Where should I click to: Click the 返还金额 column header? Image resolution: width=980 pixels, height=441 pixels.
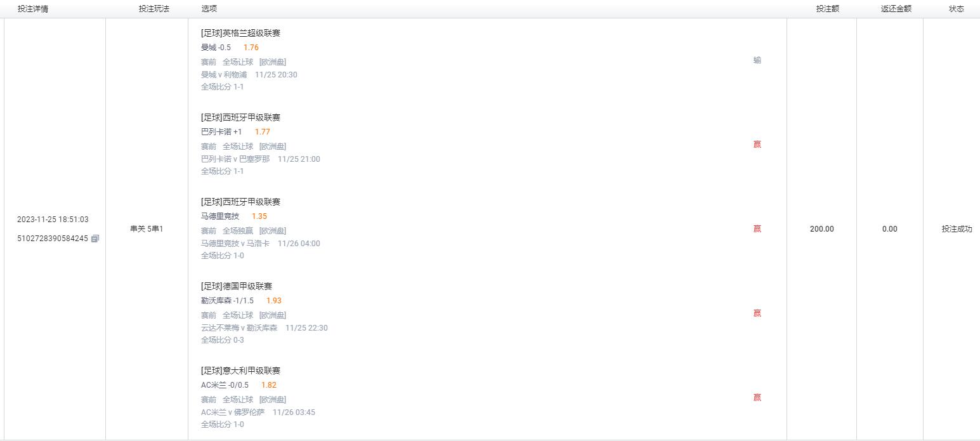[896, 9]
